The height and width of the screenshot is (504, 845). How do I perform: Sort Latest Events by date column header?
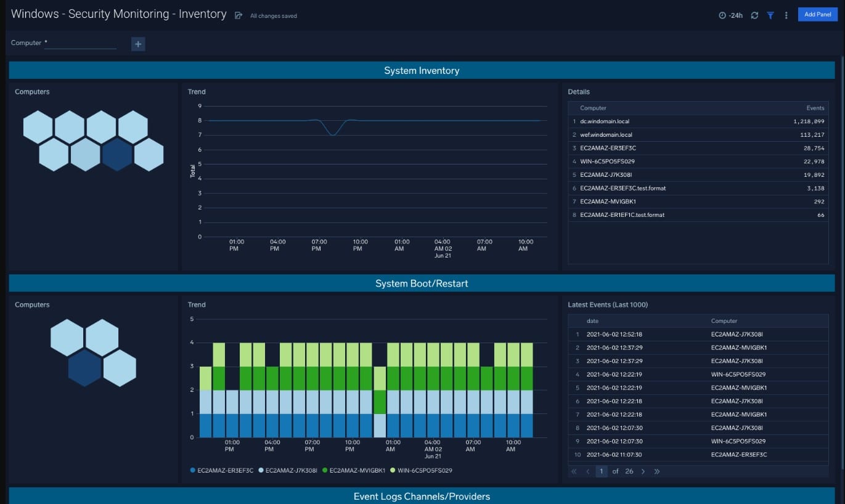tap(592, 321)
